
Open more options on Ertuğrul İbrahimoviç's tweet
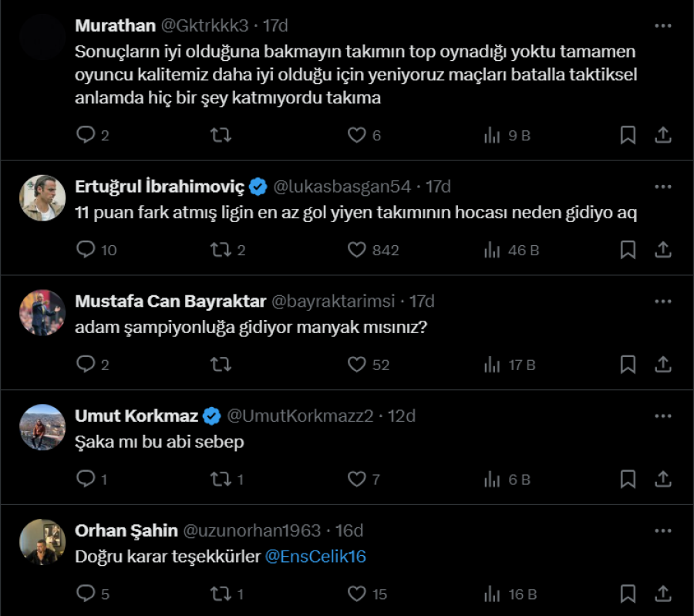(662, 187)
